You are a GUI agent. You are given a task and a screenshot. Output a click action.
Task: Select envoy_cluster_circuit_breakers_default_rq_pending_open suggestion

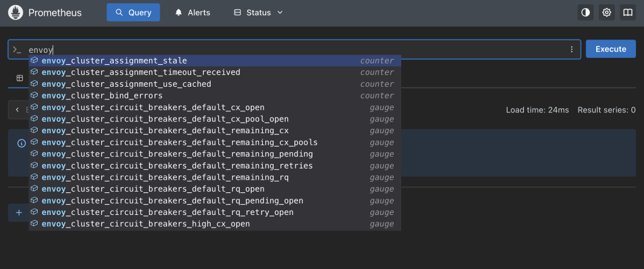(215, 201)
